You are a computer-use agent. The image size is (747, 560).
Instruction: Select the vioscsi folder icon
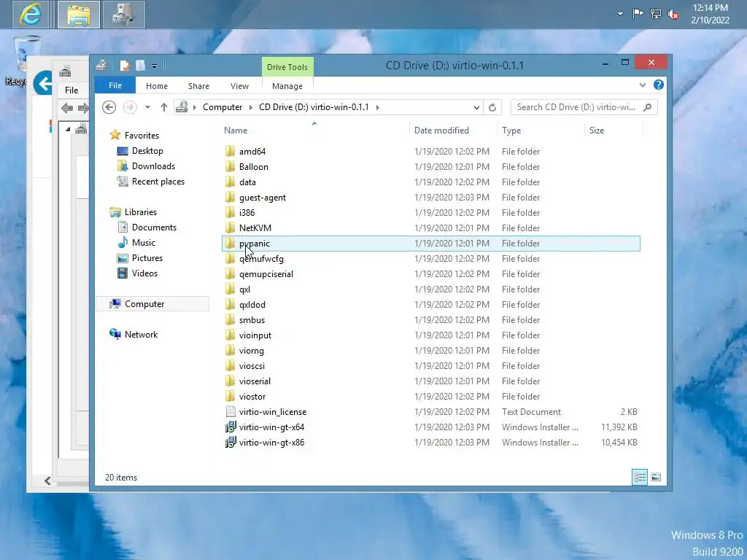[x=230, y=366]
